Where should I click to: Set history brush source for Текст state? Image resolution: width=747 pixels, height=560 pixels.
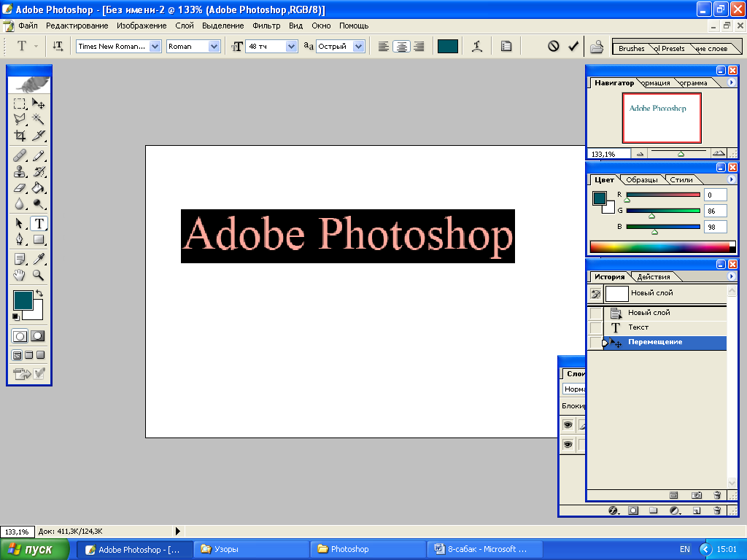595,327
